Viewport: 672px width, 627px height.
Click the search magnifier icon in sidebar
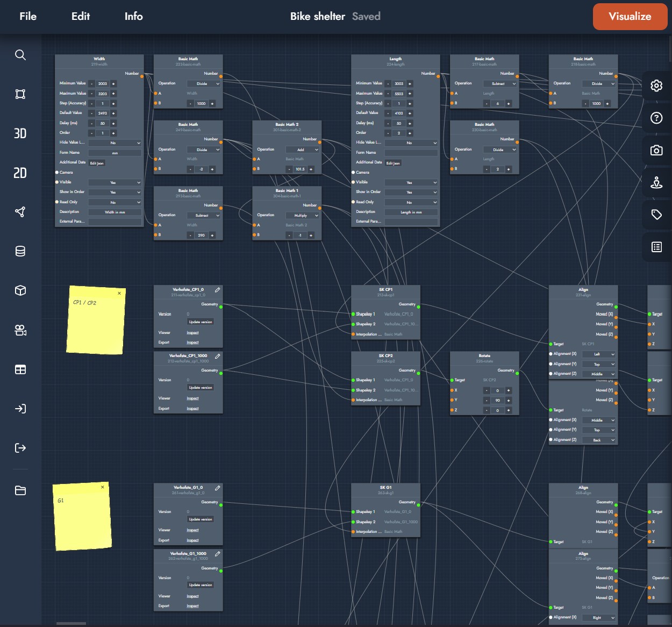(20, 55)
